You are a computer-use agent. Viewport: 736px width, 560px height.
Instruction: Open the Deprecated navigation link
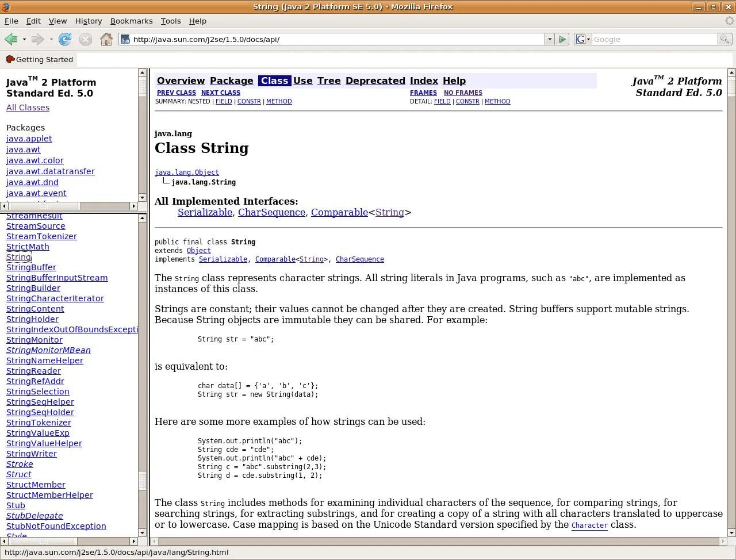375,80
